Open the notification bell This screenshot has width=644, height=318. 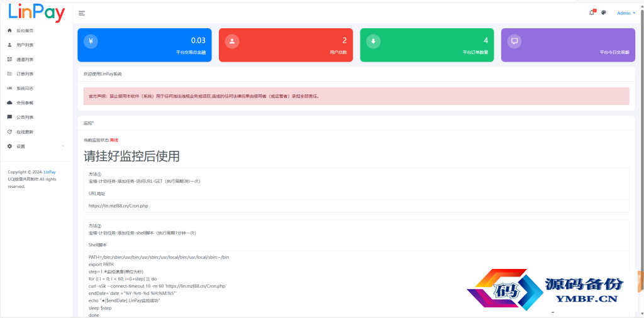pyautogui.click(x=592, y=13)
